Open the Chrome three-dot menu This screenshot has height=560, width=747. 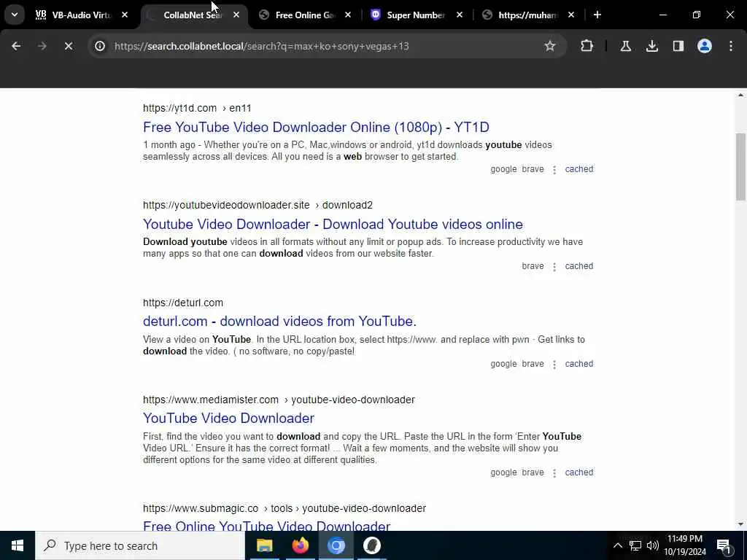[x=731, y=46]
